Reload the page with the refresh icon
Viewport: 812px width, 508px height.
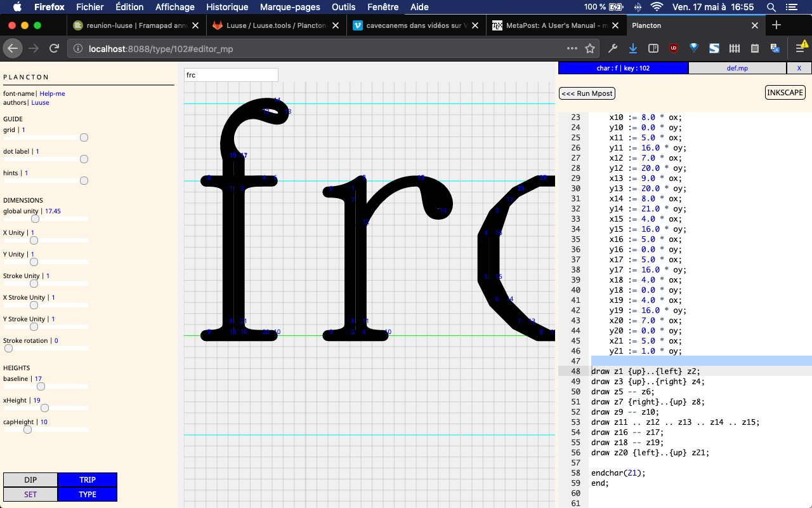(x=54, y=48)
